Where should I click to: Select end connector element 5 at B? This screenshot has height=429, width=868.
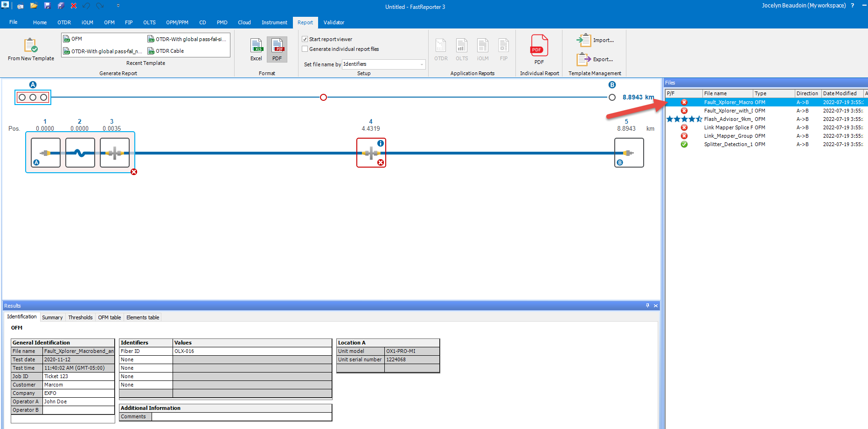[629, 153]
